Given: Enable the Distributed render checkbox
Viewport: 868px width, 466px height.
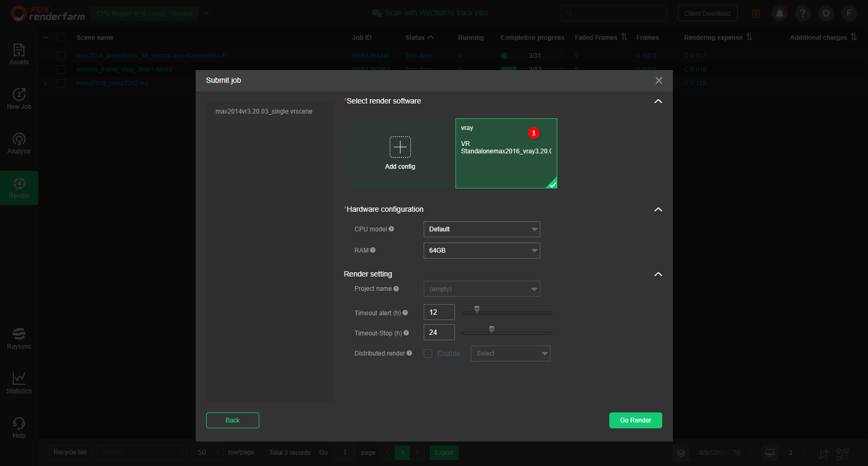Looking at the screenshot, I should point(428,353).
